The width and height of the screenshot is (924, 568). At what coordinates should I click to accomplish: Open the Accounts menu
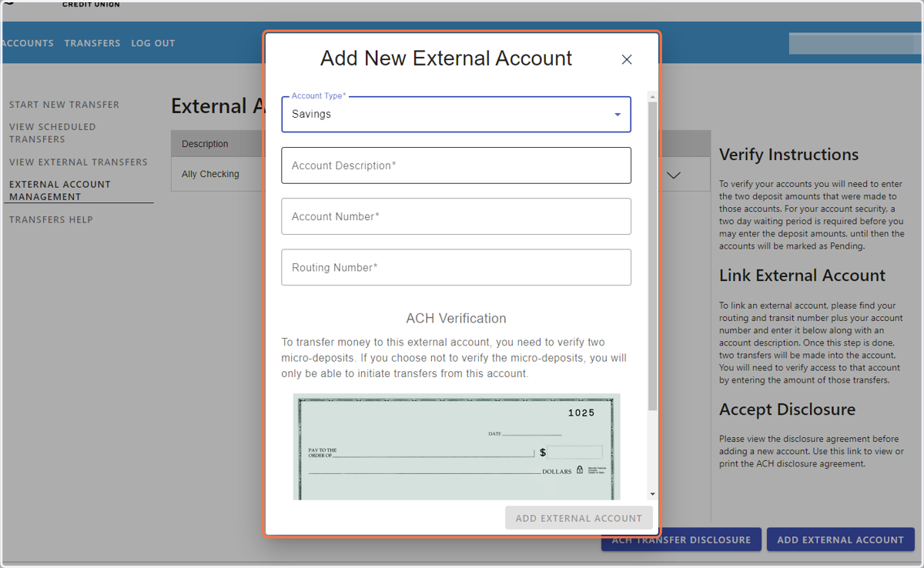pyautogui.click(x=28, y=43)
